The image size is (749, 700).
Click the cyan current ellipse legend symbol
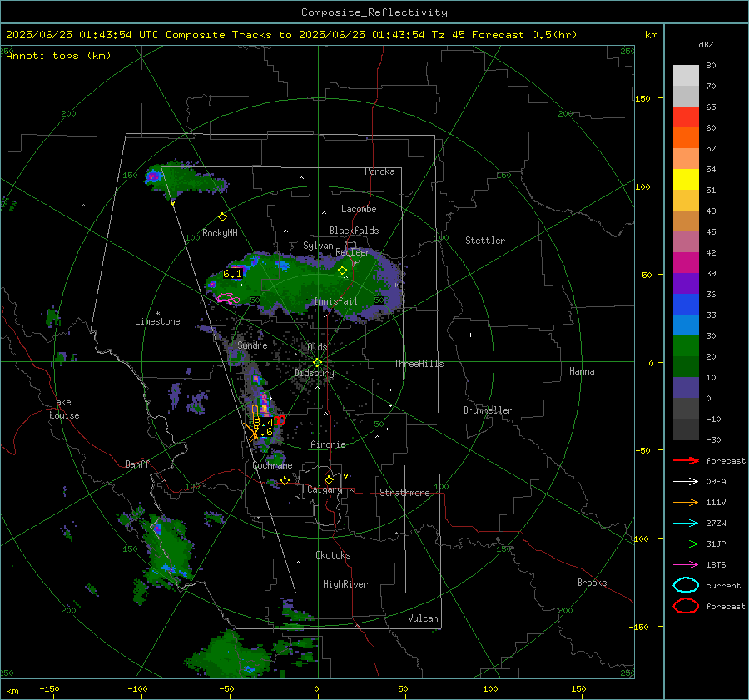686,585
